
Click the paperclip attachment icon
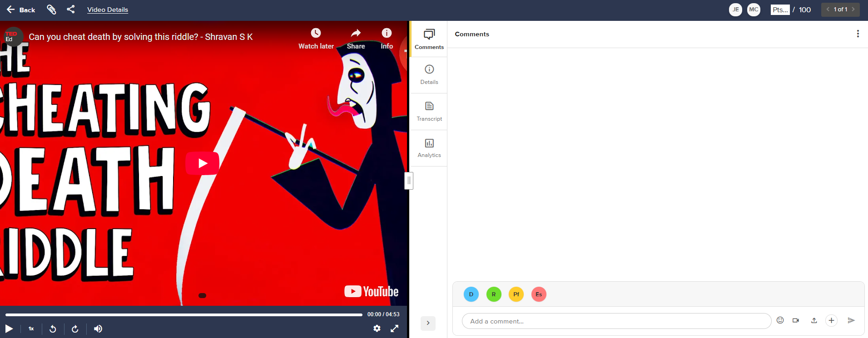pyautogui.click(x=51, y=10)
